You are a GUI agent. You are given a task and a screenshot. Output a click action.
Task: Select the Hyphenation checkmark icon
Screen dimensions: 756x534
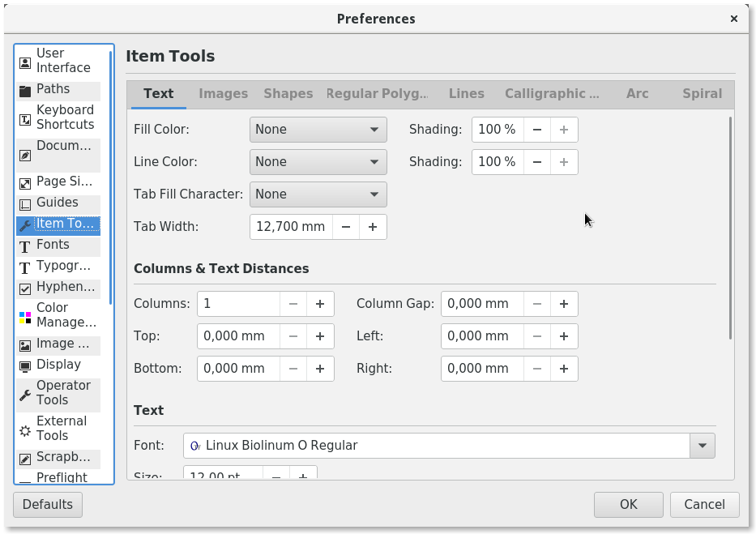[x=25, y=288]
